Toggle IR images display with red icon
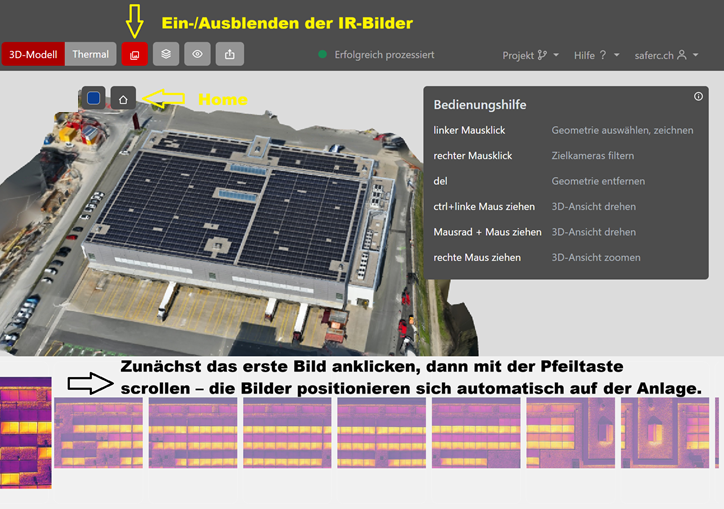 tap(135, 55)
